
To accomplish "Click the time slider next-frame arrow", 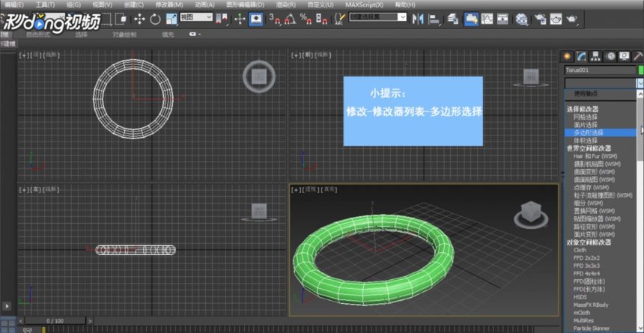I will click(x=90, y=321).
